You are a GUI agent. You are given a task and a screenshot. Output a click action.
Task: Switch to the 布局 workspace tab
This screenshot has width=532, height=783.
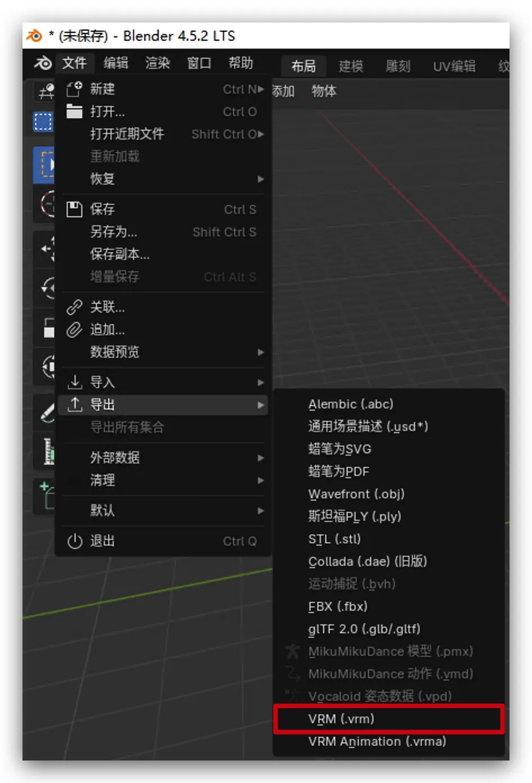304,66
